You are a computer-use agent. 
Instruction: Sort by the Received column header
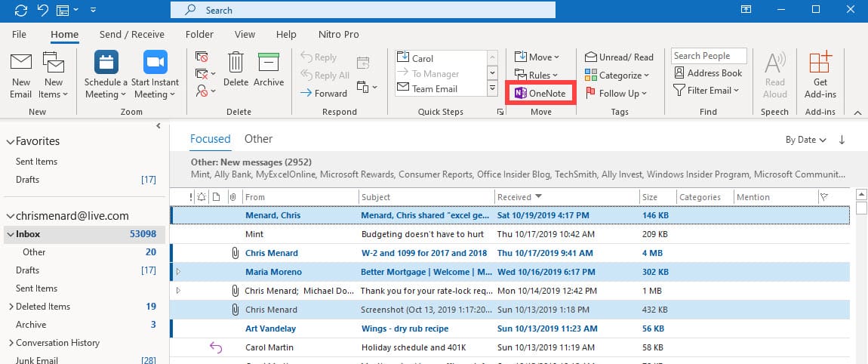566,197
